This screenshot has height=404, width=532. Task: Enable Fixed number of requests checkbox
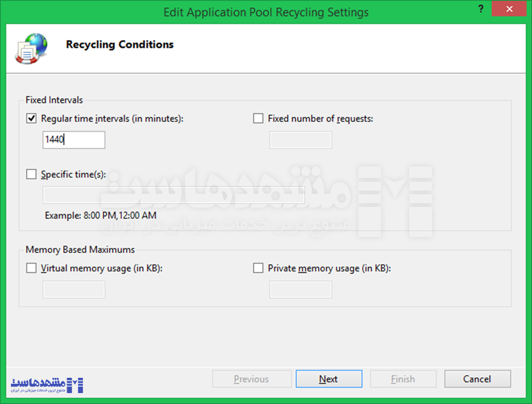(258, 118)
